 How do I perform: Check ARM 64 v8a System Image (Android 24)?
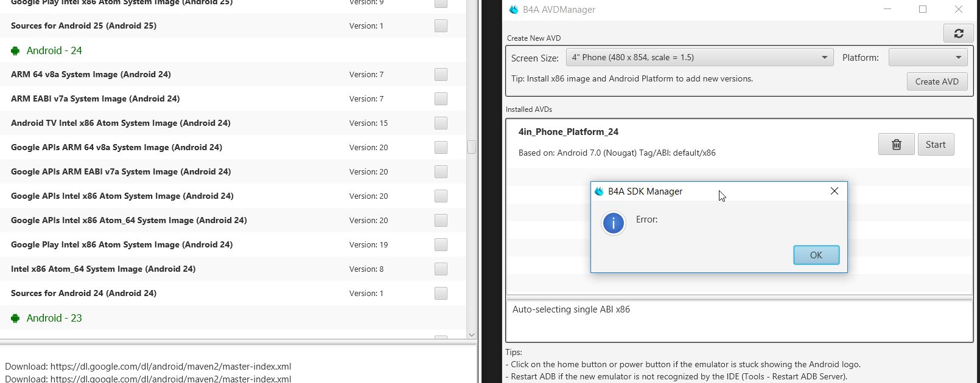(441, 75)
